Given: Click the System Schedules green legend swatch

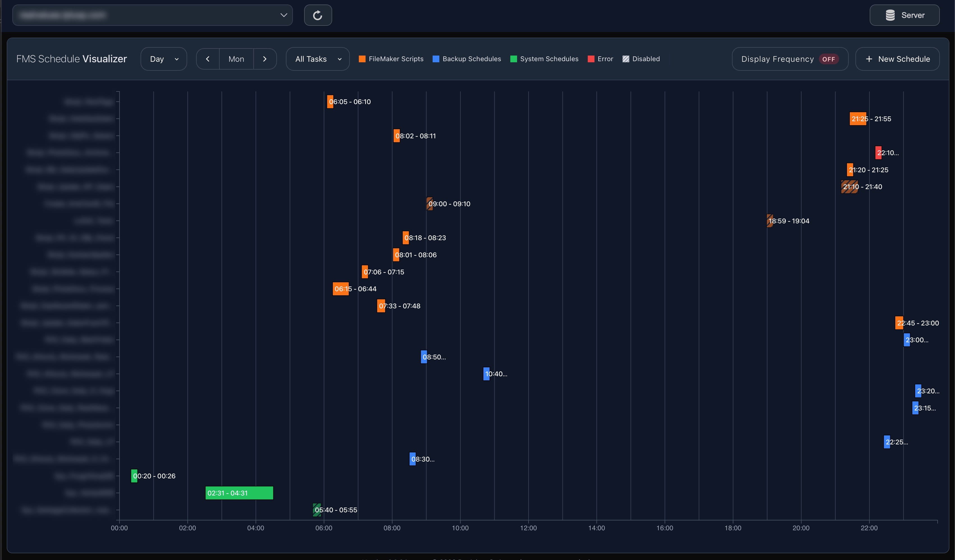Looking at the screenshot, I should point(513,59).
